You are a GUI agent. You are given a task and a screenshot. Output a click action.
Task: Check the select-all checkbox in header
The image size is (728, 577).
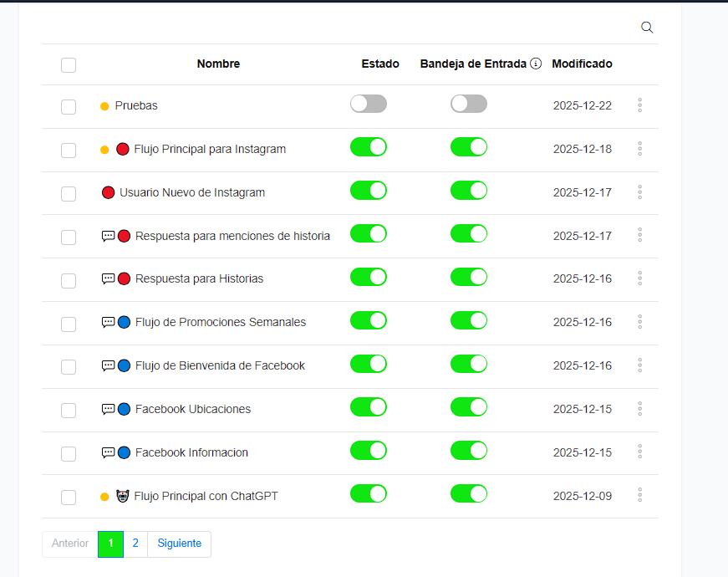(69, 65)
